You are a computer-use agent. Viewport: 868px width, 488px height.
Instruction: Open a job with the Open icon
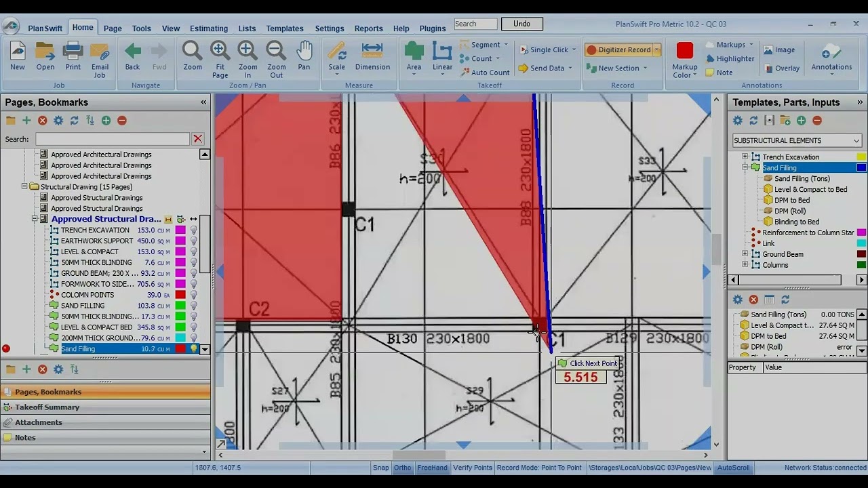click(x=45, y=56)
